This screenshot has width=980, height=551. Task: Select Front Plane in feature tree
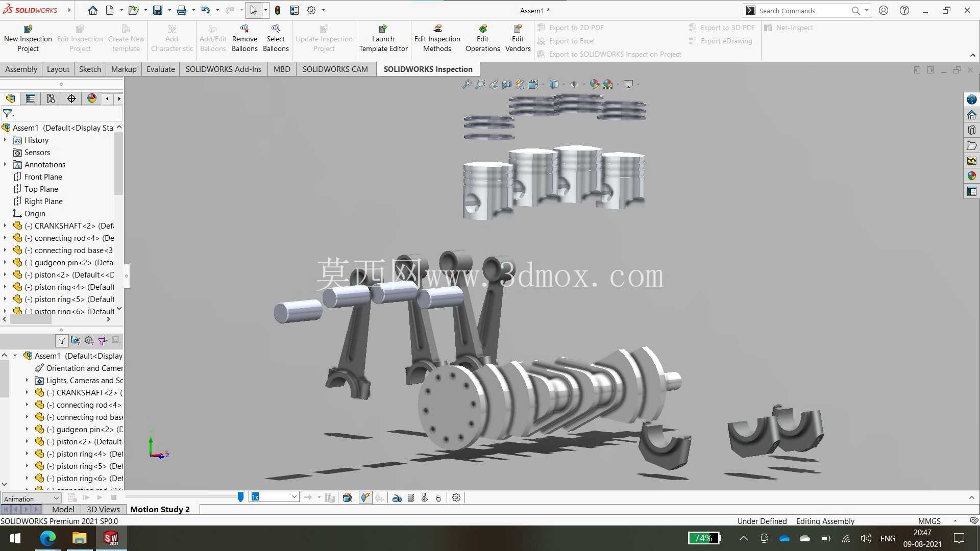43,177
